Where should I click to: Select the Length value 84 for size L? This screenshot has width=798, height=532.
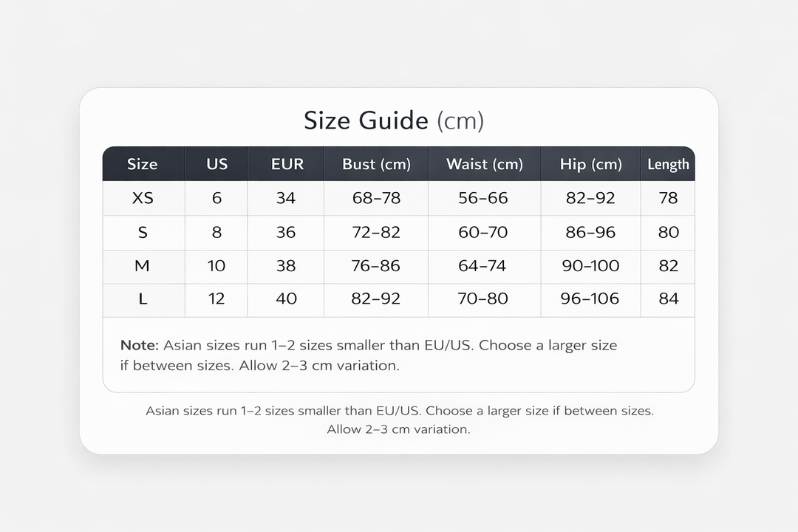coord(668,299)
